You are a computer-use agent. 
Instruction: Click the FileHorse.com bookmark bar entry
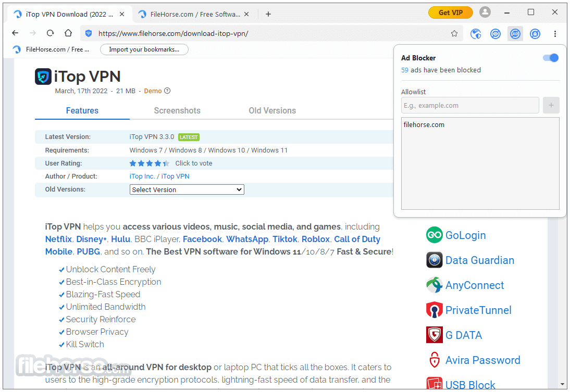click(x=51, y=49)
